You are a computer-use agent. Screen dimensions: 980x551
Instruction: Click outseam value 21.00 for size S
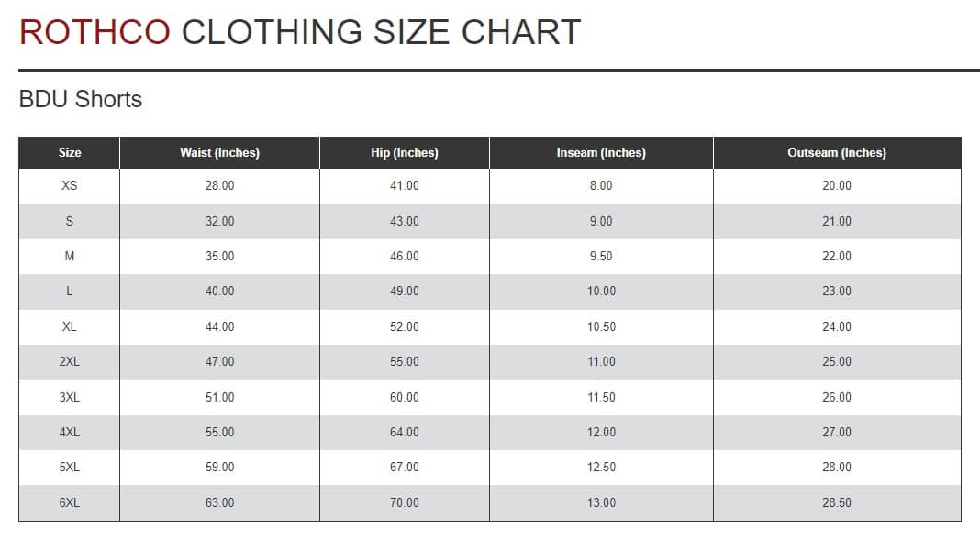click(x=837, y=221)
